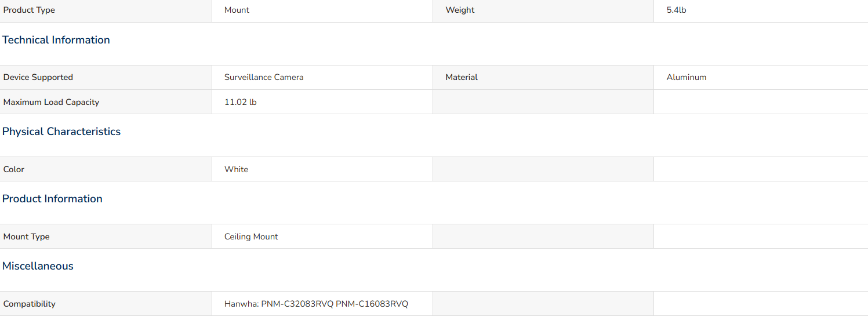Click the Product Information section heading
The height and width of the screenshot is (320, 868).
pos(52,199)
